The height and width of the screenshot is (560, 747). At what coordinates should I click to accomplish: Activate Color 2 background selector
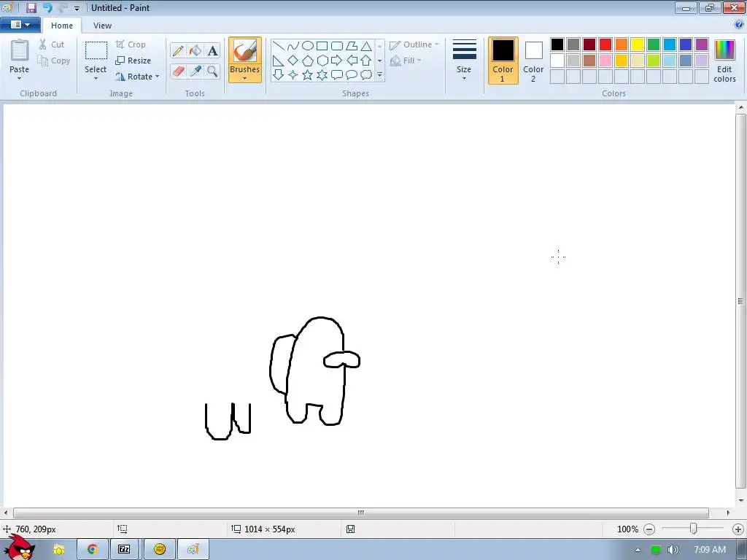[533, 61]
